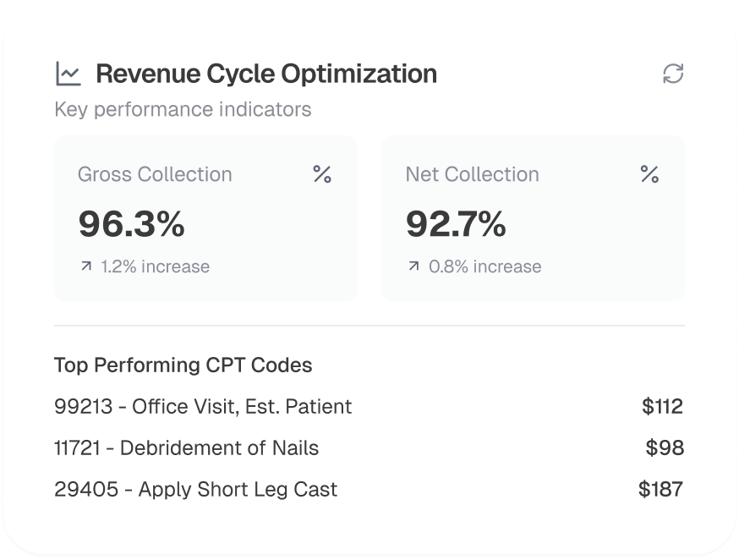Click the line chart icon beside the title
Viewport: 739px width, 560px height.
[68, 74]
